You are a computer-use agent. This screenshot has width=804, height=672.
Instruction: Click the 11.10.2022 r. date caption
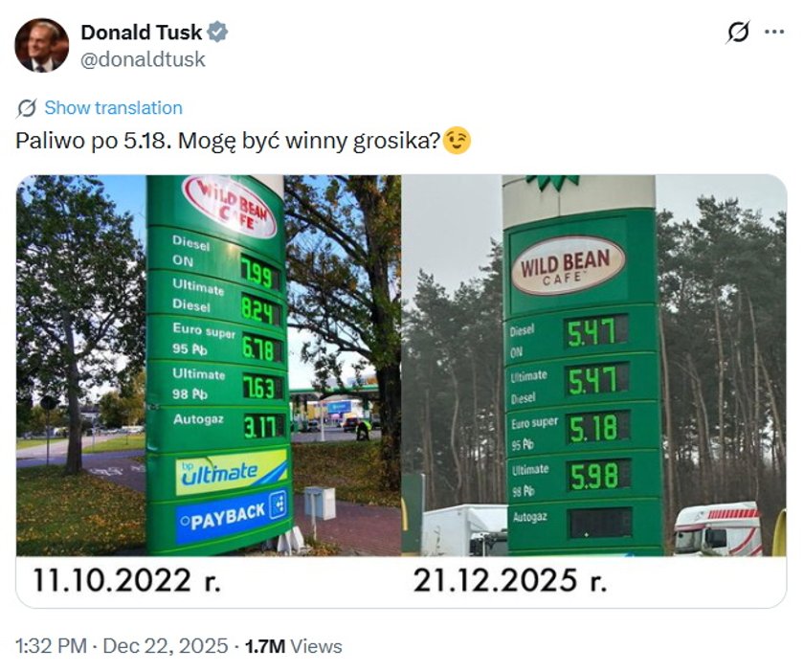pyautogui.click(x=127, y=581)
